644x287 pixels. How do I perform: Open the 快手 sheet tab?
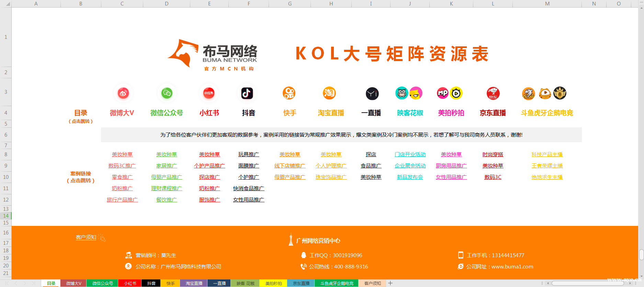pos(170,283)
